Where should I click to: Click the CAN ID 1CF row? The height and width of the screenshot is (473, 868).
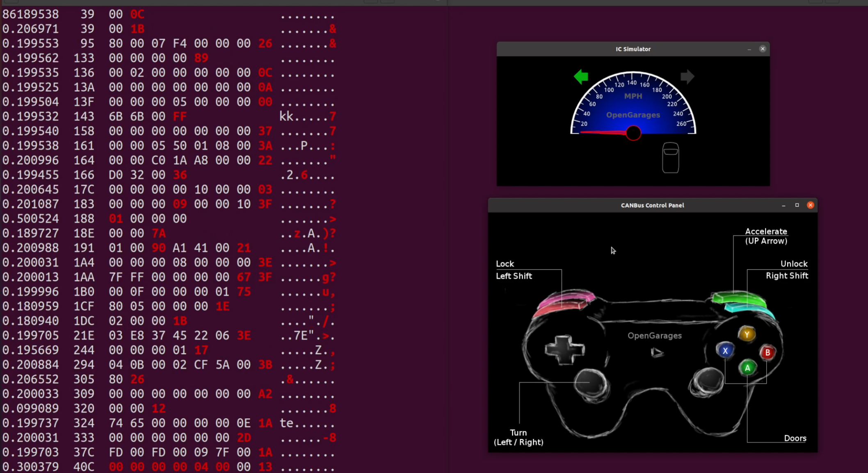tap(169, 306)
